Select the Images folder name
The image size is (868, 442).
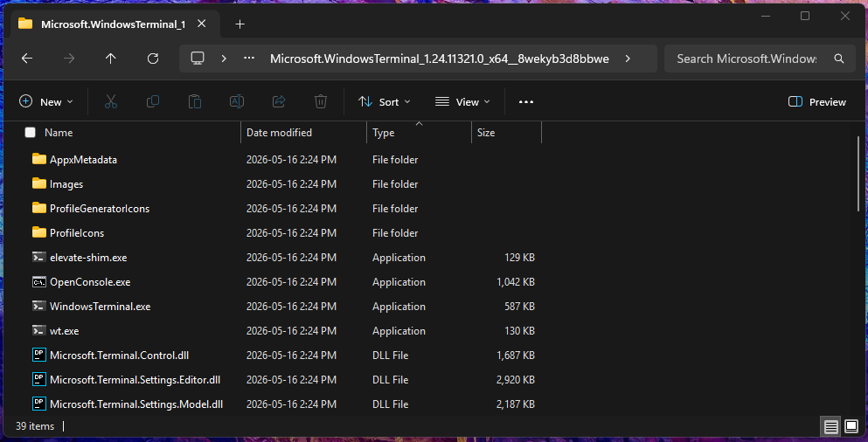pyautogui.click(x=66, y=184)
